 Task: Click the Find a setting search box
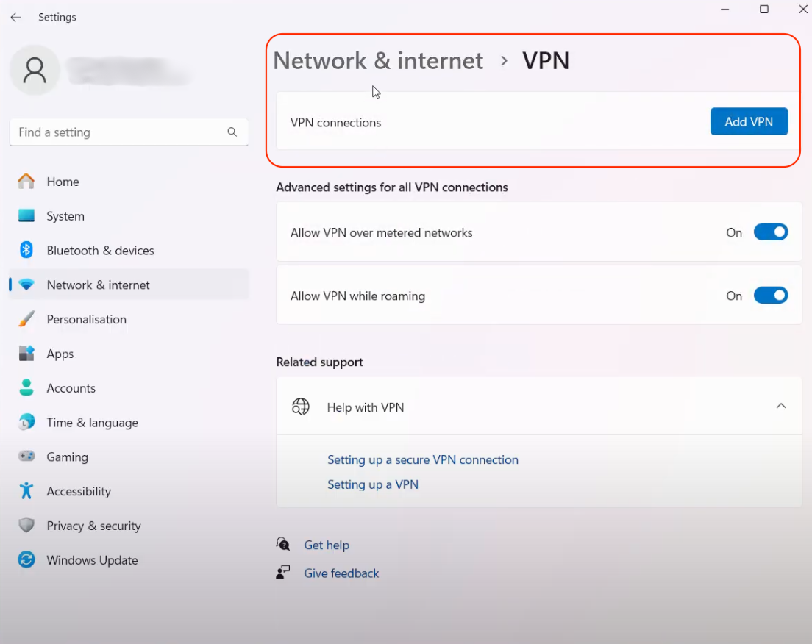pos(129,132)
